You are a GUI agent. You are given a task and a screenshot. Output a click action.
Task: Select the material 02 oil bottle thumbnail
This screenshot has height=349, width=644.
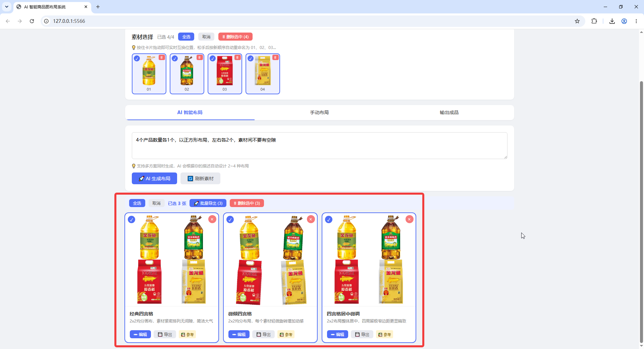(187, 71)
